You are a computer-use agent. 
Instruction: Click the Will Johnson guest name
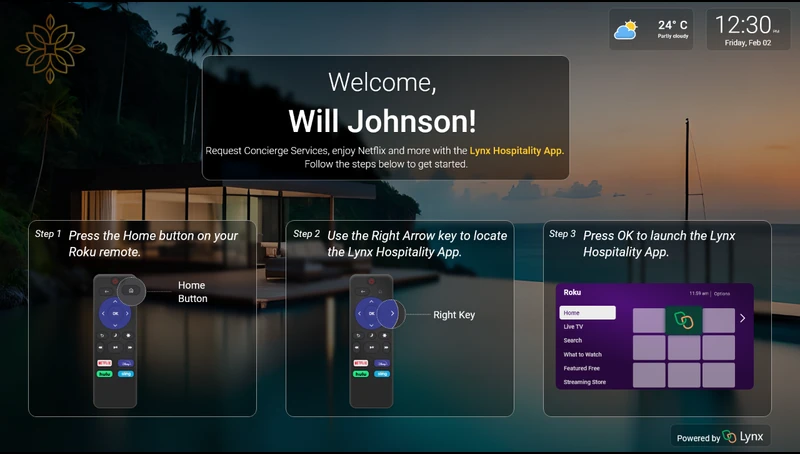pyautogui.click(x=383, y=121)
